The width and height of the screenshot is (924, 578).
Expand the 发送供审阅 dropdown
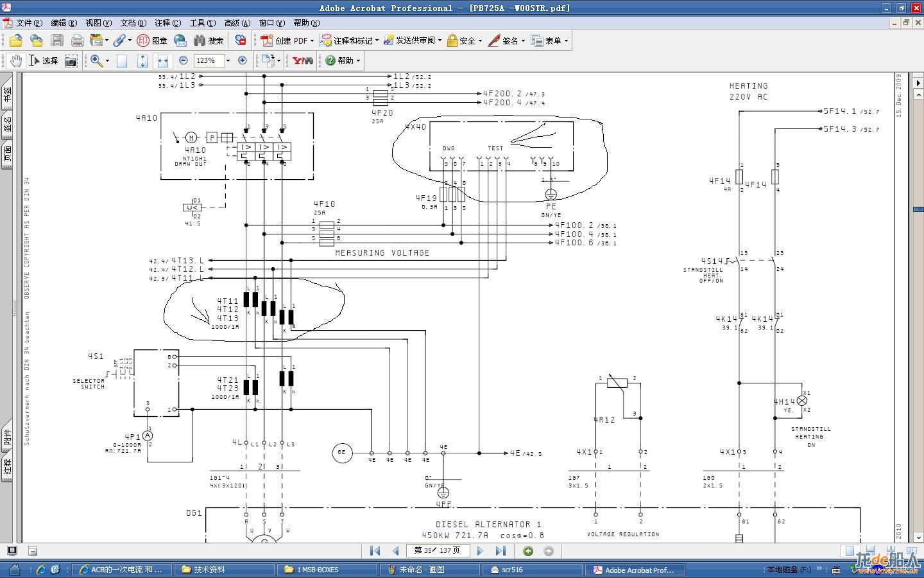point(440,40)
